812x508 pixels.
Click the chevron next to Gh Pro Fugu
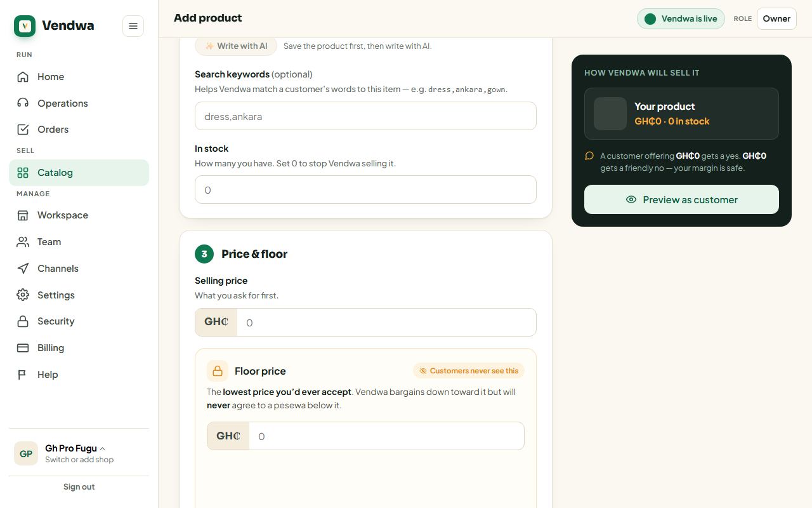[x=103, y=448]
